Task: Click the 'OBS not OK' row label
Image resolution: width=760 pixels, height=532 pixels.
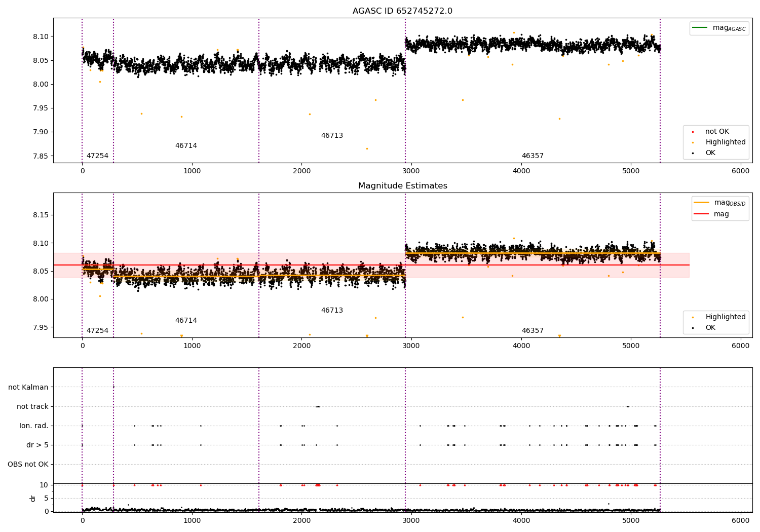Action: coord(28,465)
